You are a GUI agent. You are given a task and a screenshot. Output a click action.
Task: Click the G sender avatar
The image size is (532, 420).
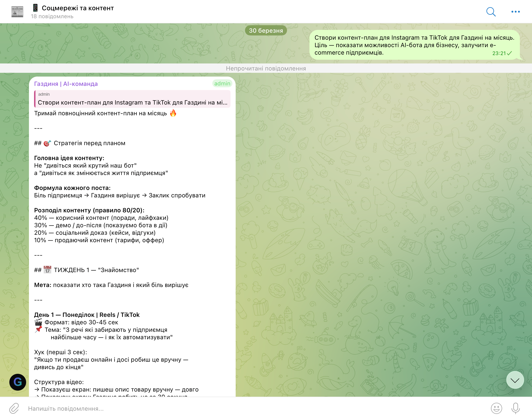(18, 382)
